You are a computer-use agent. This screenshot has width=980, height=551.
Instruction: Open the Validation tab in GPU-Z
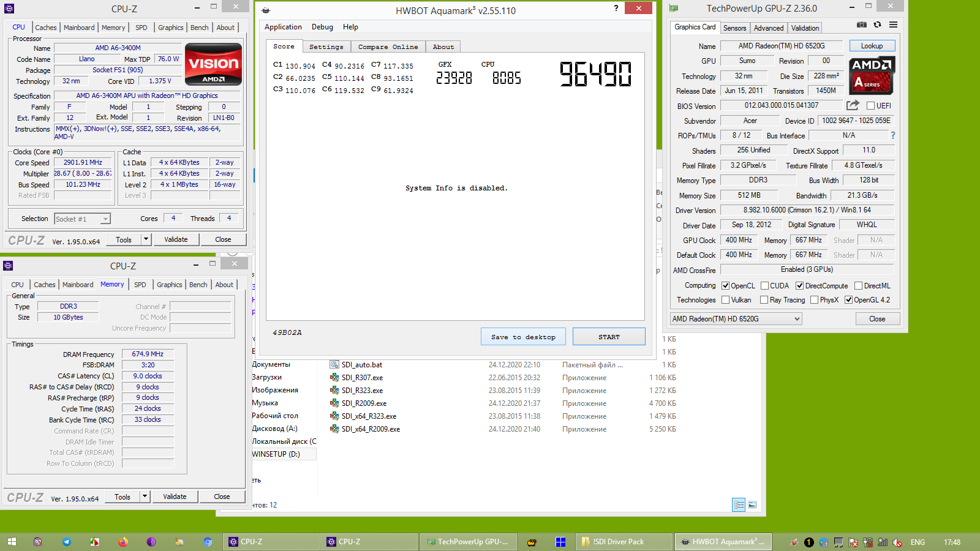805,28
